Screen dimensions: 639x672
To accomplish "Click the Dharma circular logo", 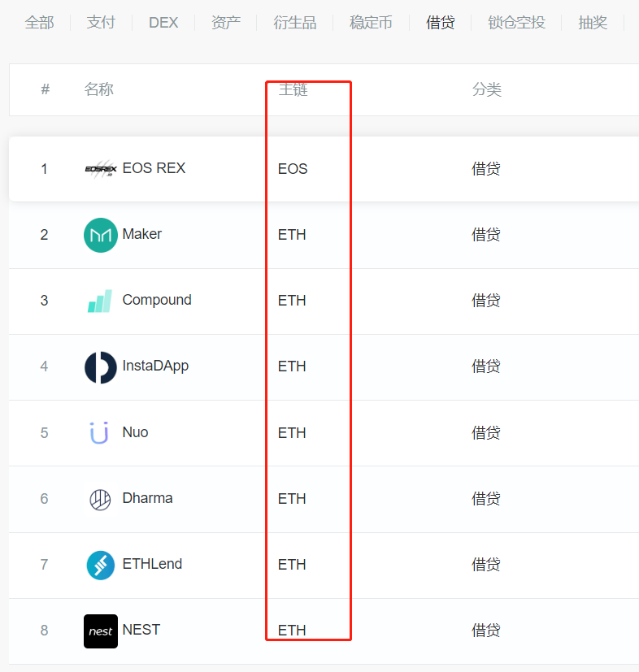I will [x=100, y=499].
